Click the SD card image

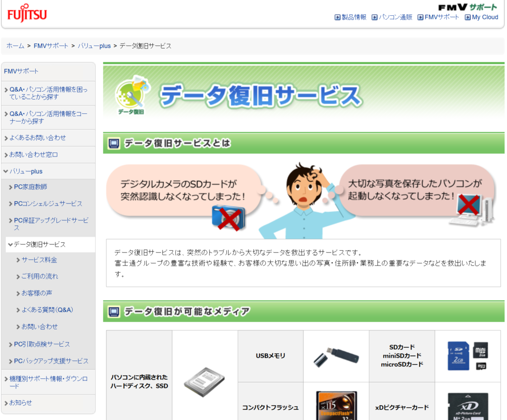point(467,356)
